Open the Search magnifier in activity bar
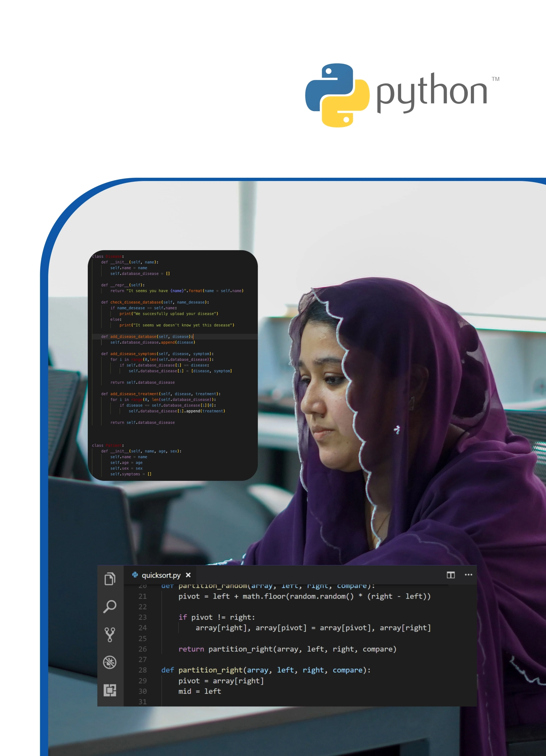The image size is (546, 756). [x=110, y=606]
